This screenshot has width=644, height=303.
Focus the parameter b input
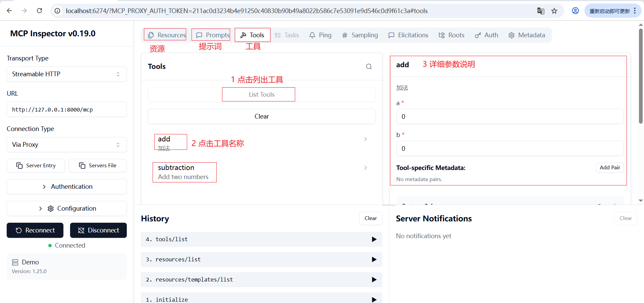click(x=510, y=148)
